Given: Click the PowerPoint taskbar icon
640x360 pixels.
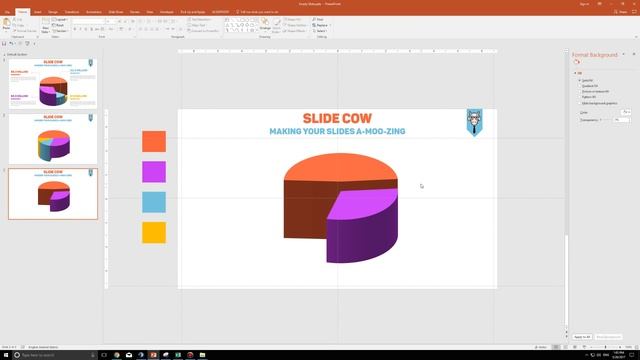Looking at the screenshot, I should coord(153,355).
